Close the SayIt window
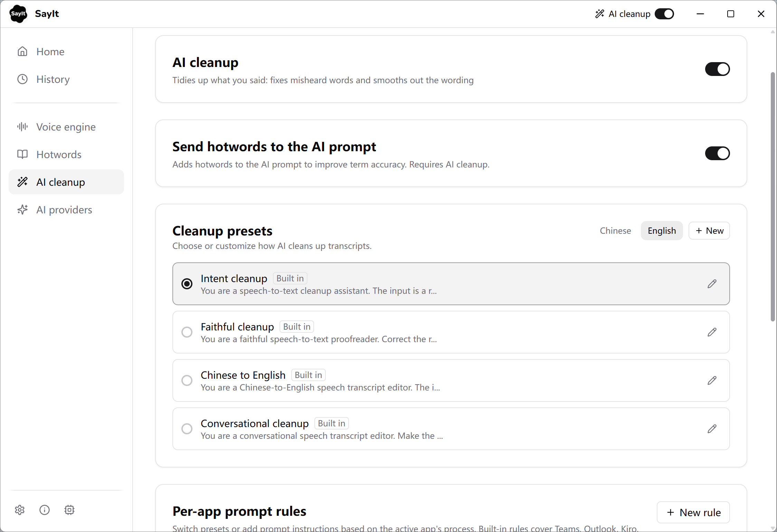Viewport: 777px width, 532px height. pyautogui.click(x=761, y=14)
